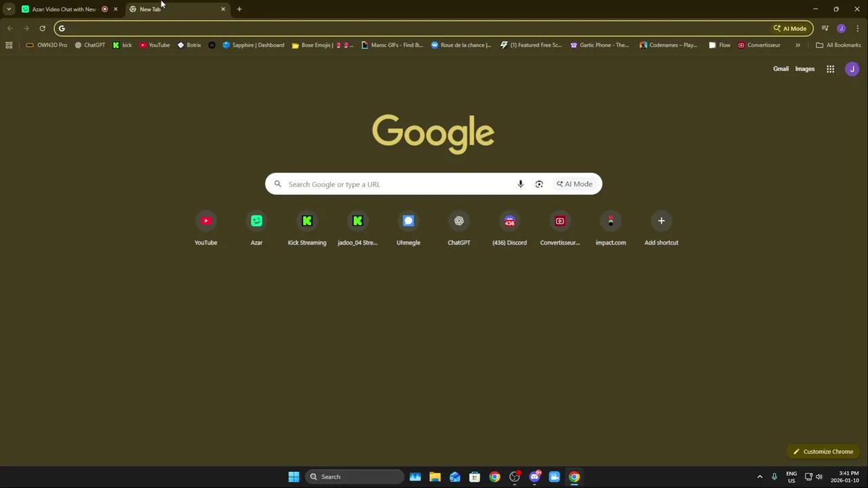Click AI Mode button in the address bar

(x=790, y=28)
